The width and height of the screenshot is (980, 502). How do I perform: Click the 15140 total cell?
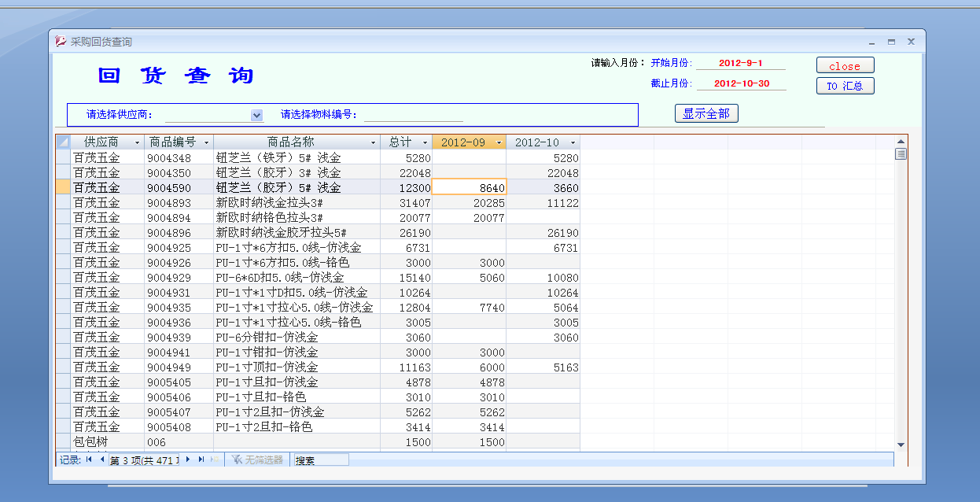tap(406, 277)
